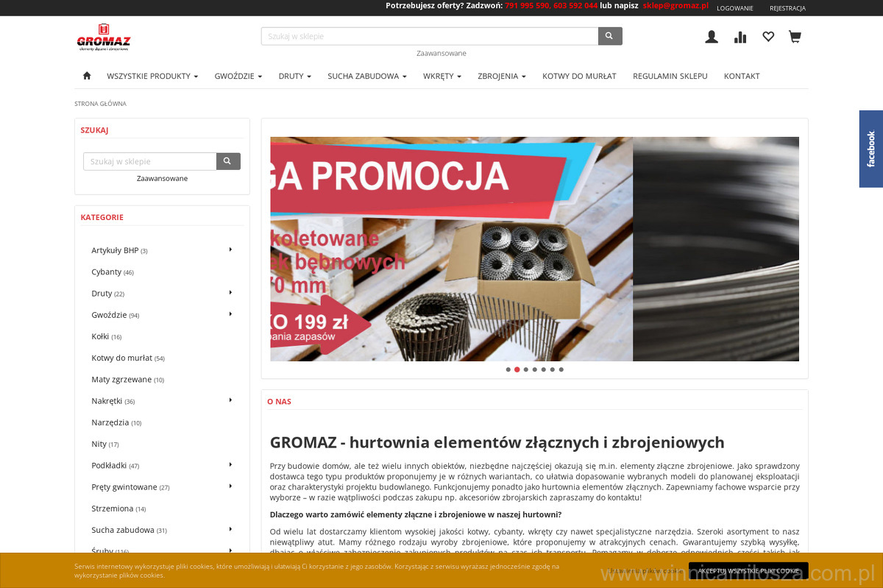This screenshot has height=588, width=883.
Task: Select the first carousel slide dot
Action: [508, 369]
